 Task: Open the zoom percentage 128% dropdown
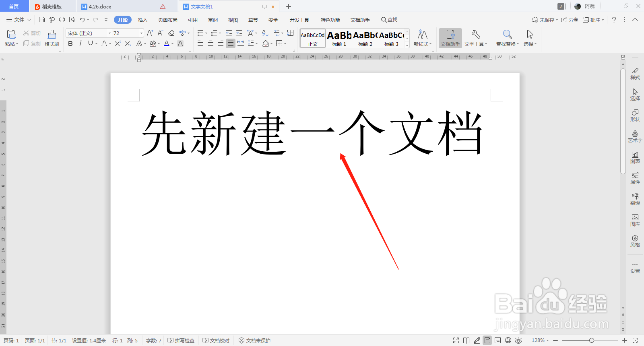pos(540,340)
